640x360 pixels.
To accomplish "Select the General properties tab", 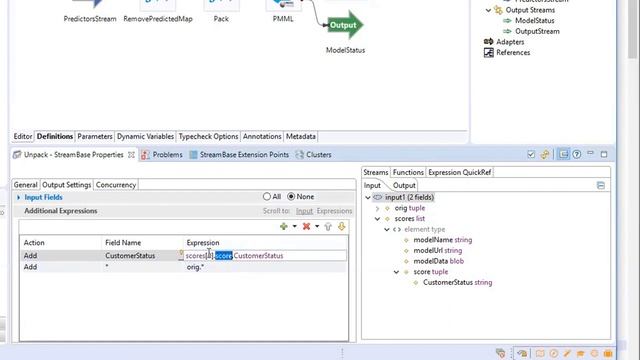I will [x=25, y=185].
